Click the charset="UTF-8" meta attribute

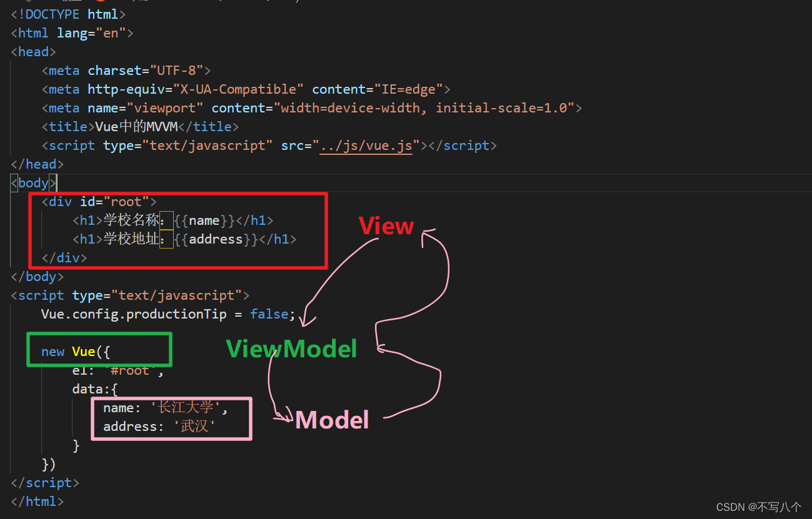(145, 71)
